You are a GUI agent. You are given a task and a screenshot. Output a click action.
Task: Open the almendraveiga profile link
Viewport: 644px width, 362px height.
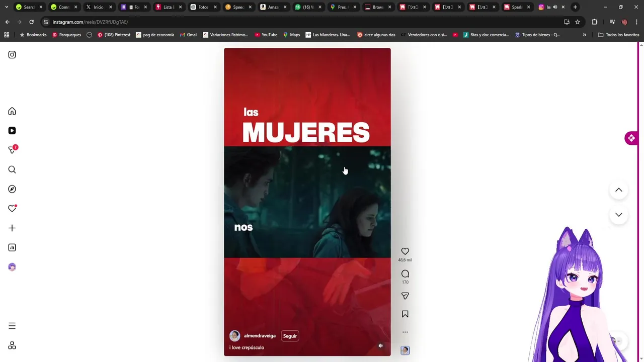click(x=260, y=336)
